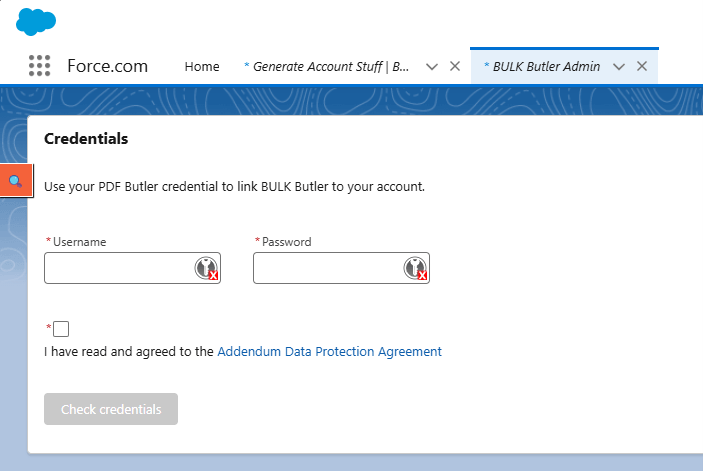Close the BULK Butler Admin tab
Screen dimensions: 703x471
point(642,66)
